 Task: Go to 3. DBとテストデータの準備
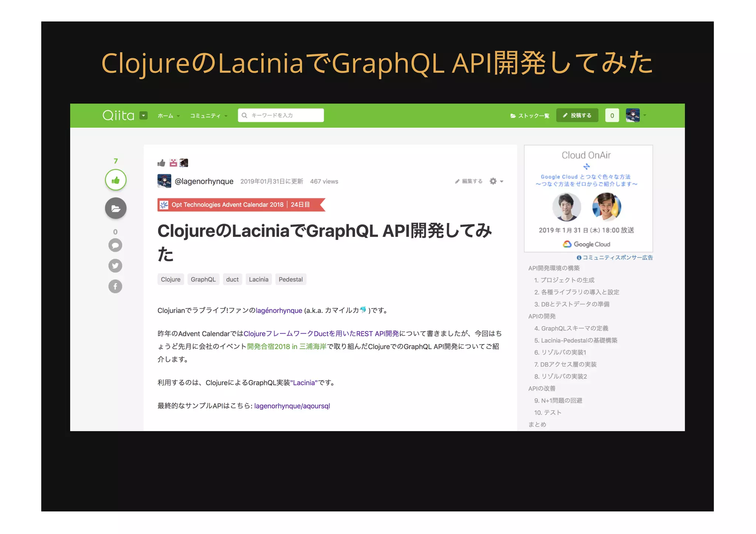coord(572,304)
